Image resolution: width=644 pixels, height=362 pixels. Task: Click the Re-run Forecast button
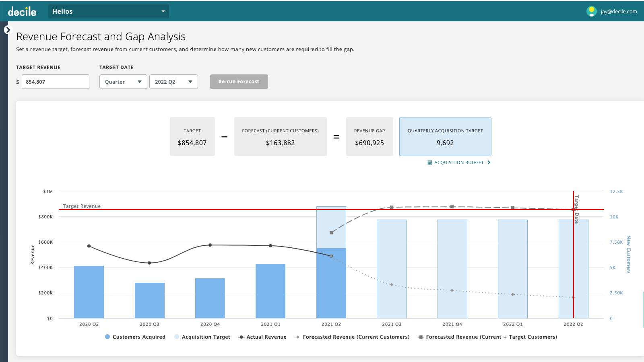tap(239, 82)
